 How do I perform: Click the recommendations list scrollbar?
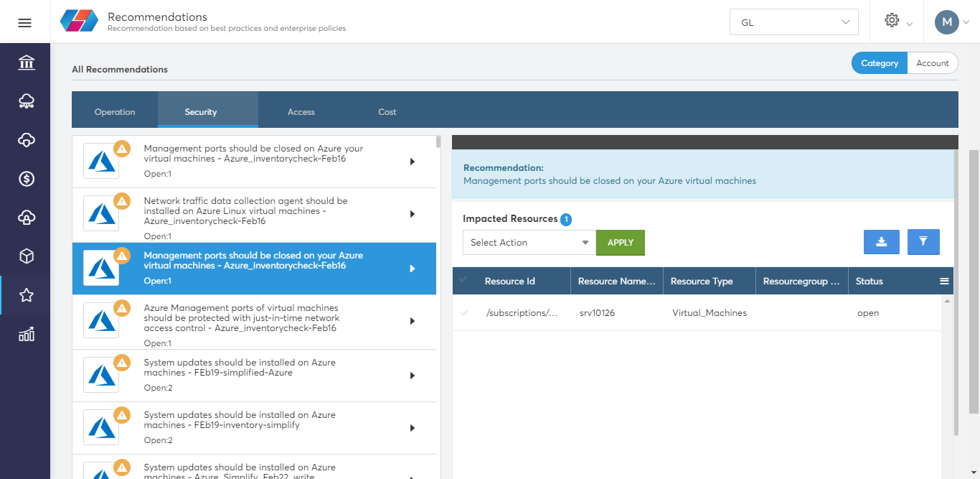438,141
